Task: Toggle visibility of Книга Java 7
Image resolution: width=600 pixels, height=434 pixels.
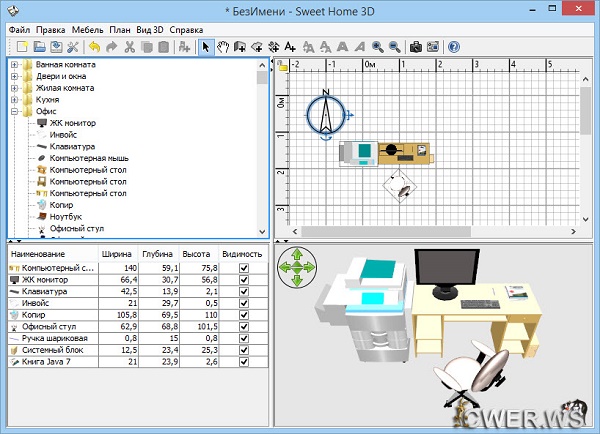Action: (243, 361)
